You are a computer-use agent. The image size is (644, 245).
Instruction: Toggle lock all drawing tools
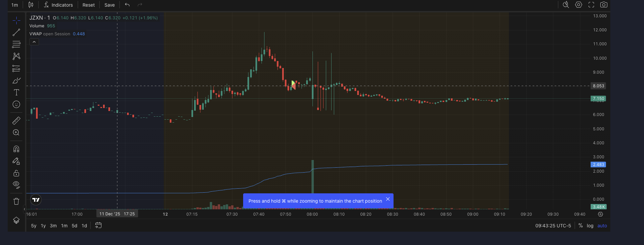16,173
